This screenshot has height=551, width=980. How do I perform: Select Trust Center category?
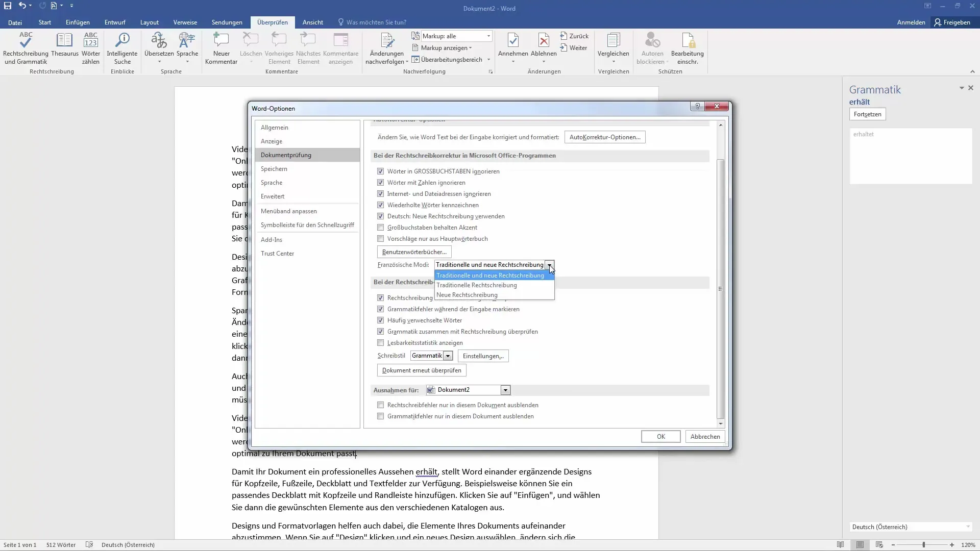[x=307, y=254]
